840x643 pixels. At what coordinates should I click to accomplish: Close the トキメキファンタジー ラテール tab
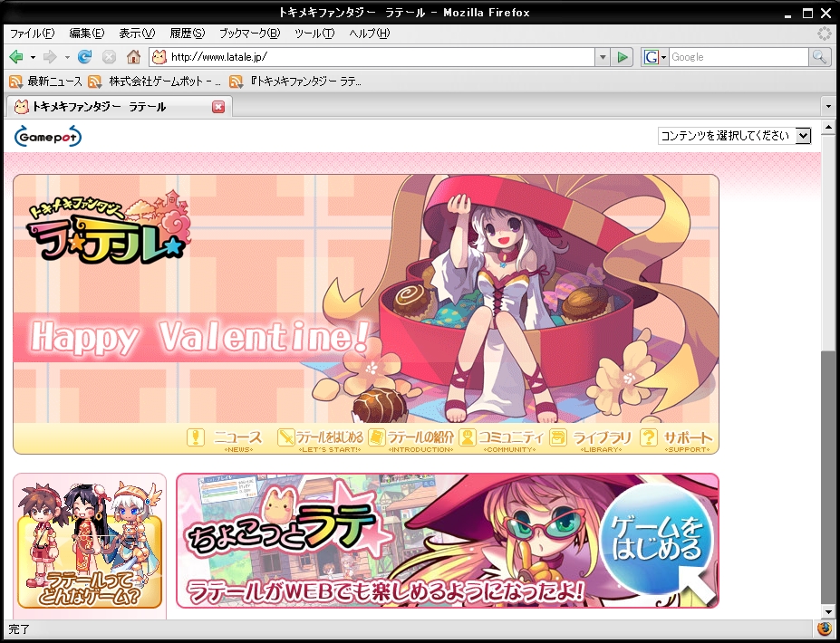(x=218, y=107)
